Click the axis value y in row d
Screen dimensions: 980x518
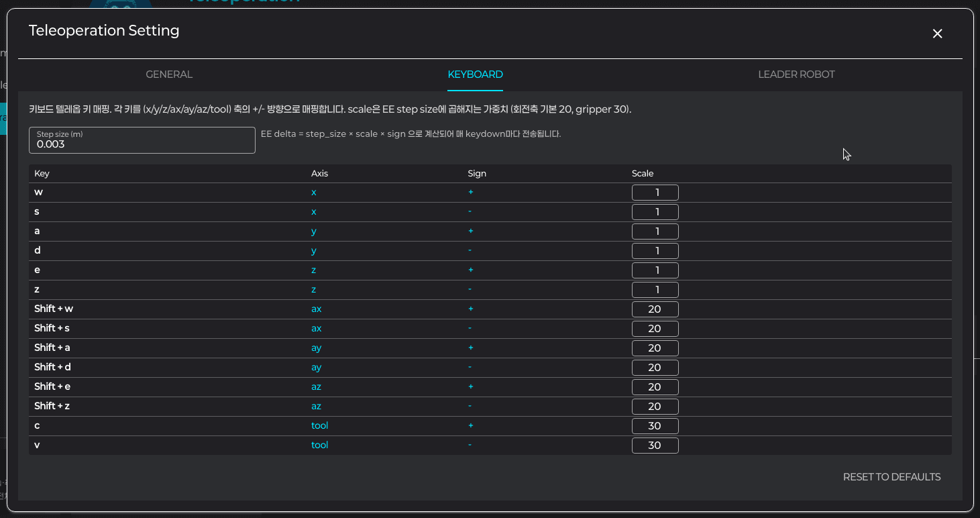314,251
